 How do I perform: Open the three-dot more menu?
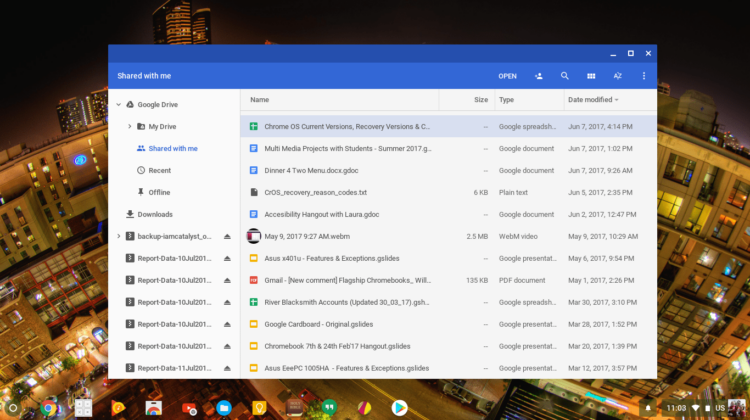(x=644, y=76)
